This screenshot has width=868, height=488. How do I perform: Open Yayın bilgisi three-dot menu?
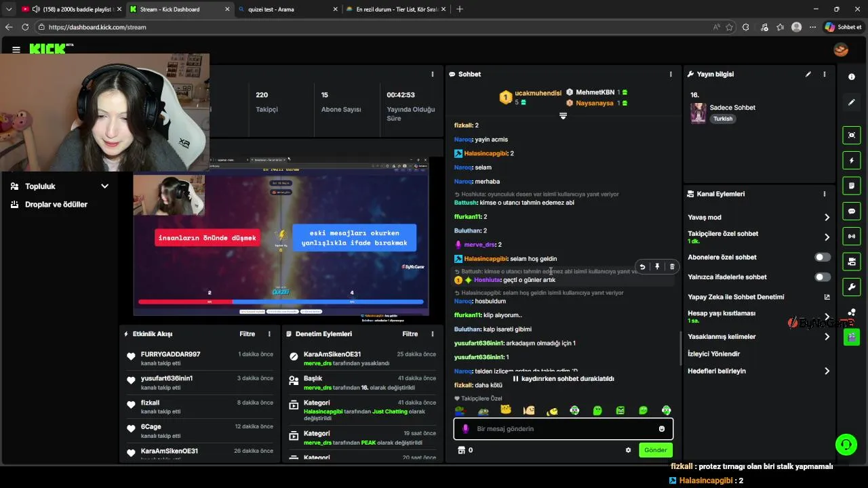click(825, 74)
